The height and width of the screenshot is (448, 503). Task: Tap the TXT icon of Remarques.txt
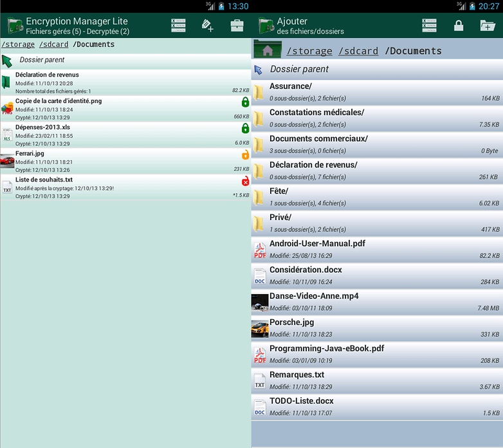tap(260, 381)
